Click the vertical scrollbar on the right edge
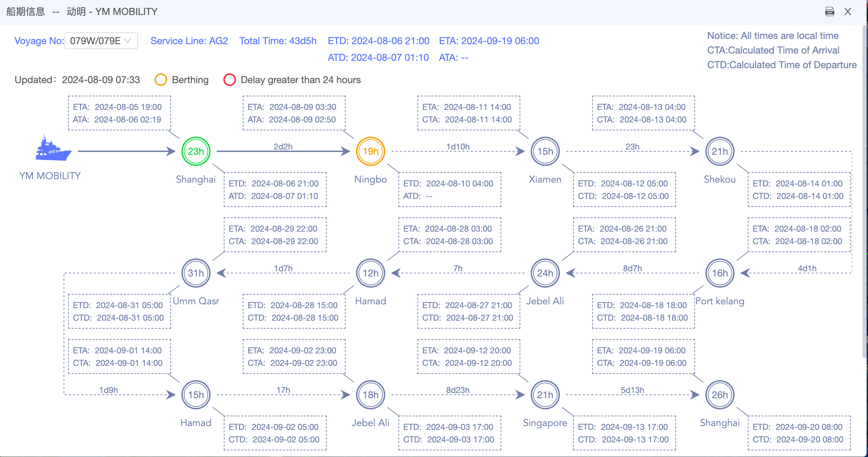This screenshot has width=868, height=457. click(x=864, y=191)
